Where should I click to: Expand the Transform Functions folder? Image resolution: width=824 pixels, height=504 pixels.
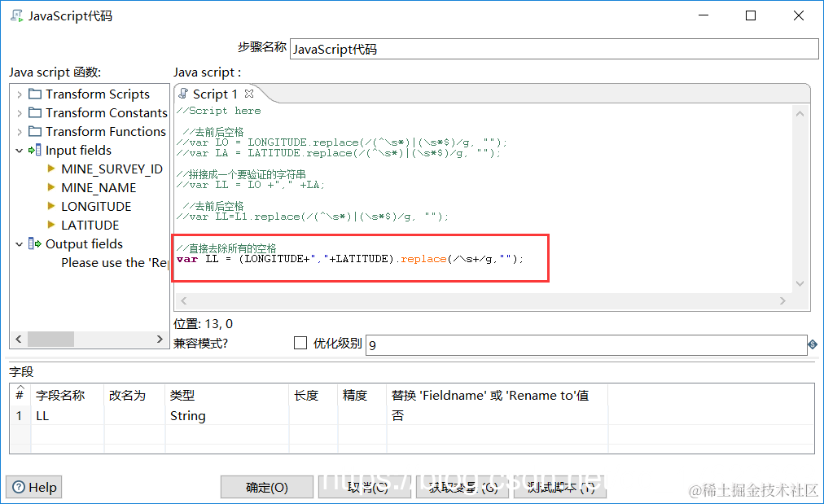click(20, 132)
